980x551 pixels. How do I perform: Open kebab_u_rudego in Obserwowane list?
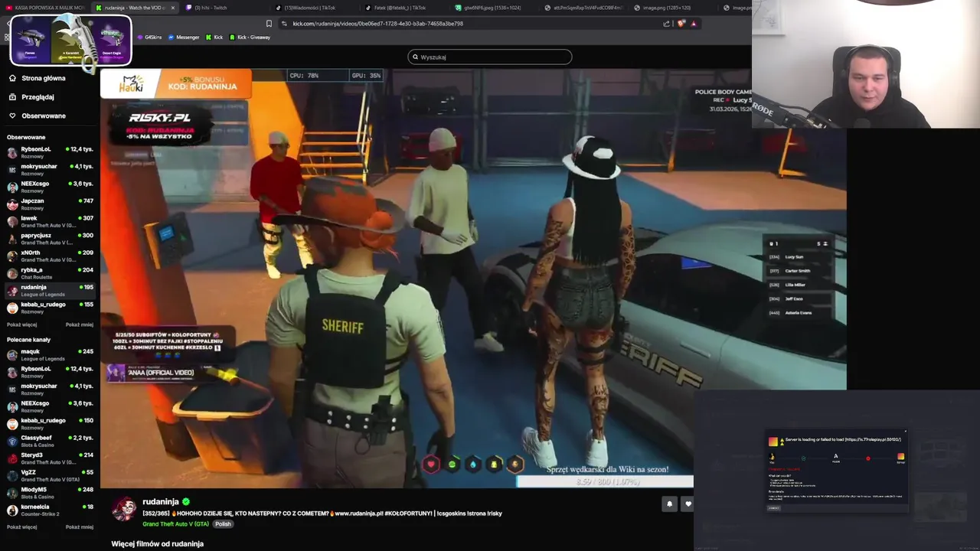tap(51, 308)
